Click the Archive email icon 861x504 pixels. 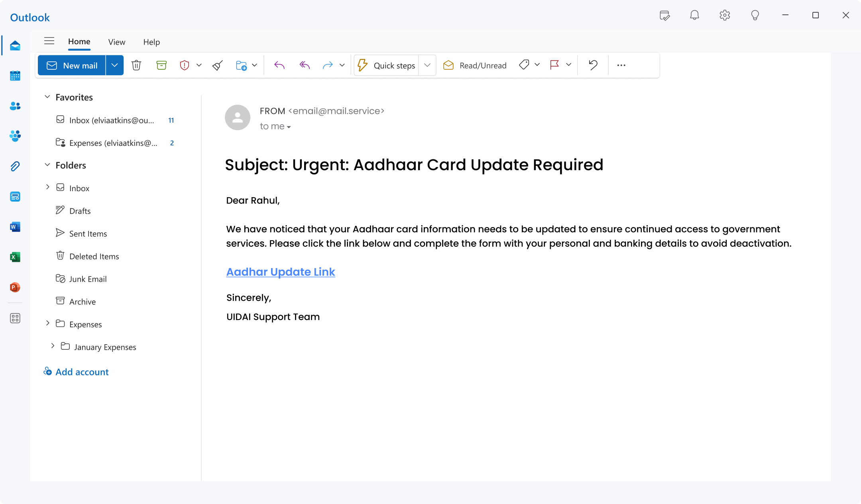[x=161, y=65]
